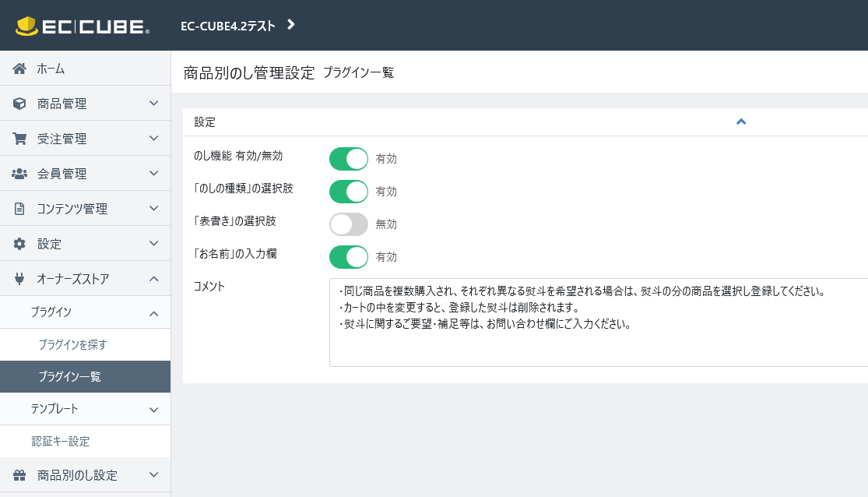Image resolution: width=868 pixels, height=497 pixels.
Task: Click the shopping cart icon beside 受注管理
Action: click(x=19, y=139)
